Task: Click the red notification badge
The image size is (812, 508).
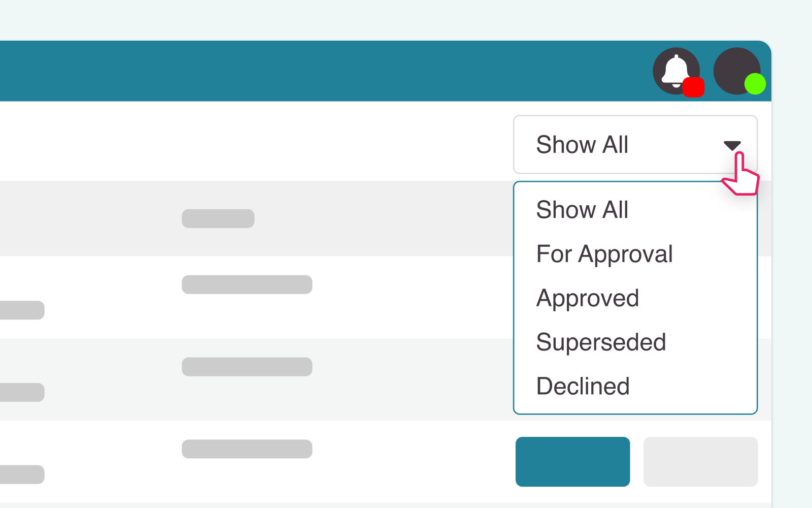Action: [x=693, y=87]
